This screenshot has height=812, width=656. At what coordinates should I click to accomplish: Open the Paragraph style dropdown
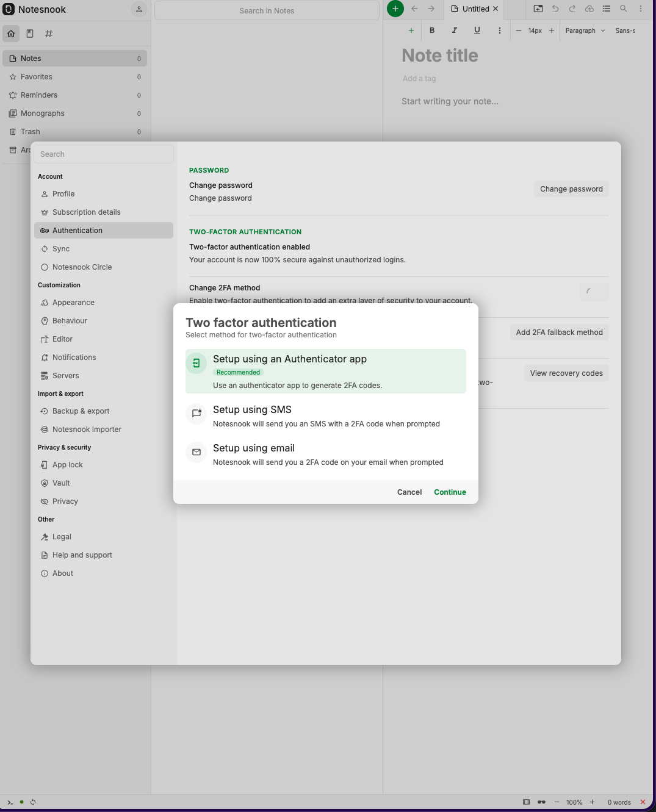[585, 31]
